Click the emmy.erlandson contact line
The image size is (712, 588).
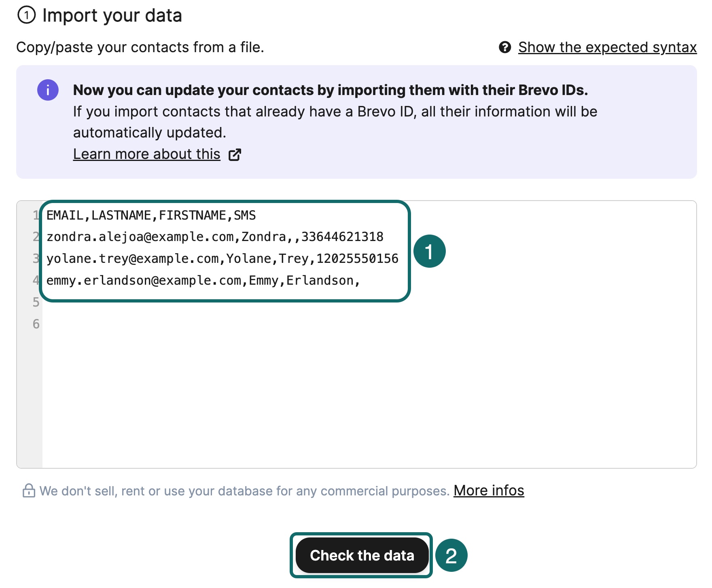pos(203,280)
